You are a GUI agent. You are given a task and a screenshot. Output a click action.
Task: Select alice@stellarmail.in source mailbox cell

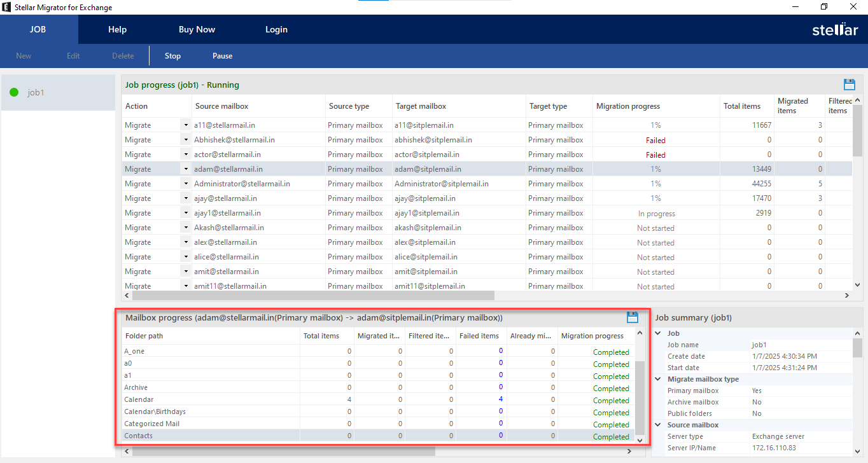coord(258,257)
